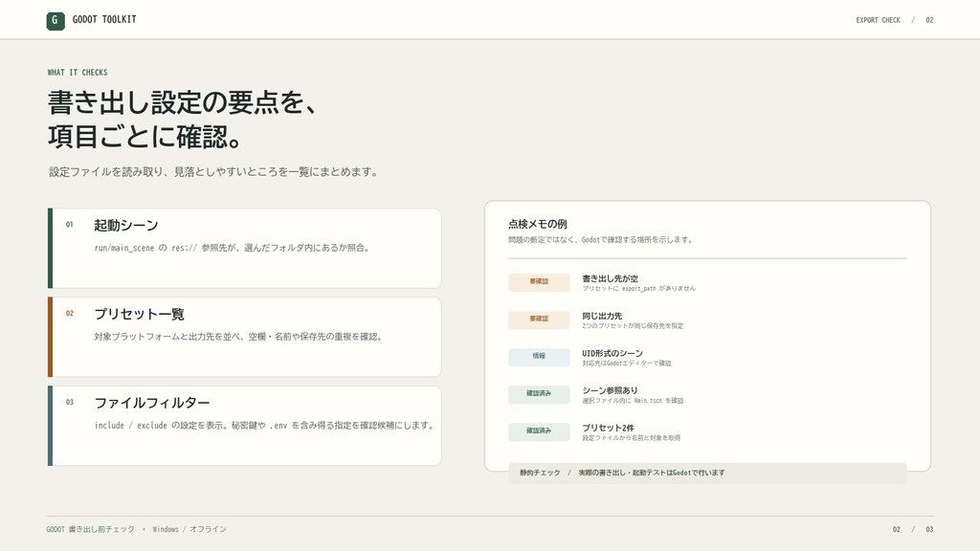980x551 pixels.
Task: Click the 点検メモの例 panel title
Action: click(x=538, y=224)
